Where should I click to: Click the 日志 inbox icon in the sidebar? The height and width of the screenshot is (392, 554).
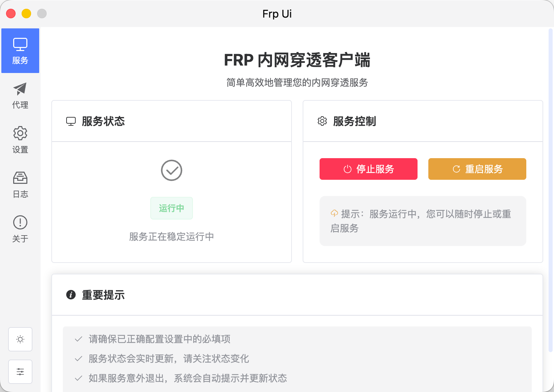tap(20, 178)
